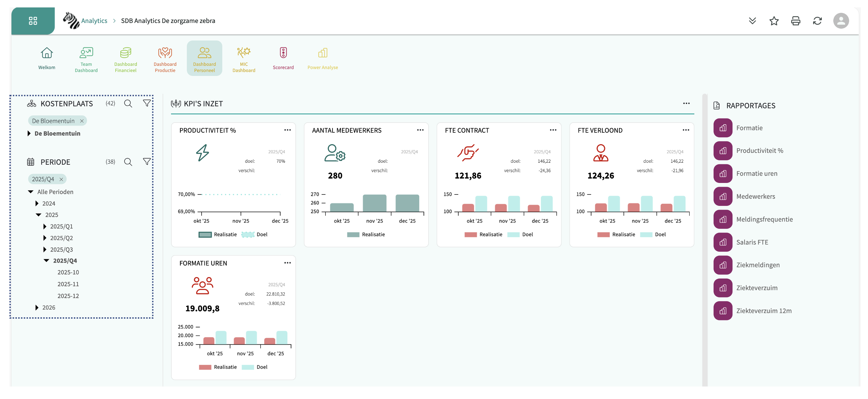Collapse the 2025/Q4 tree node
The height and width of the screenshot is (399, 868).
click(47, 261)
